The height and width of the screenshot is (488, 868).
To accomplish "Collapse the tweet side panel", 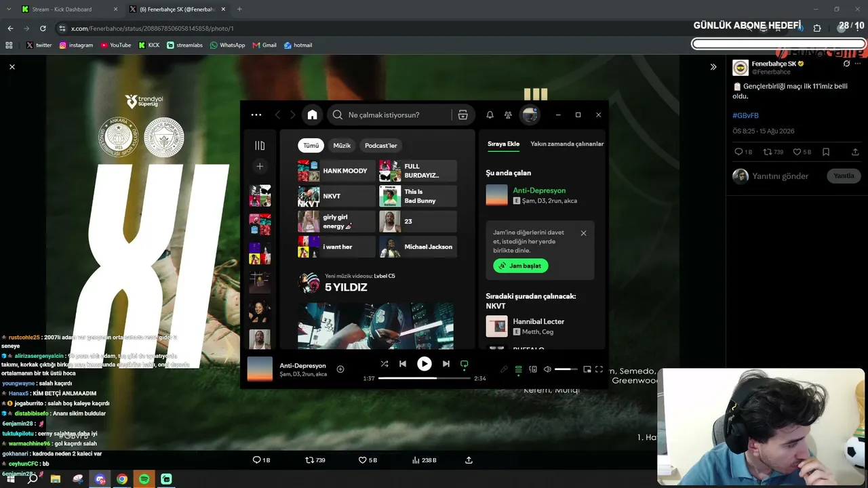I will (713, 66).
